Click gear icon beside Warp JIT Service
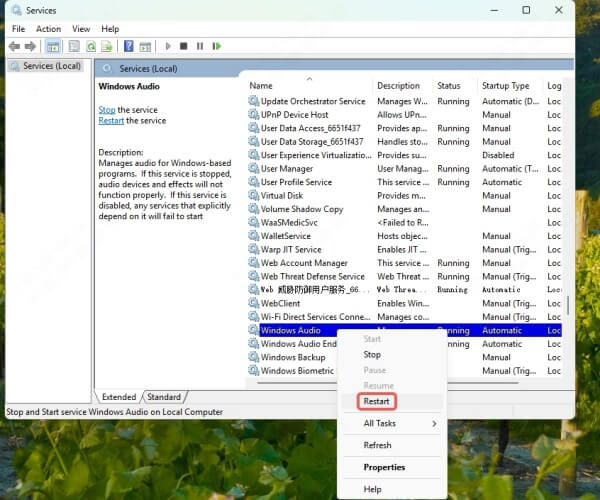This screenshot has width=600, height=500. click(x=253, y=249)
